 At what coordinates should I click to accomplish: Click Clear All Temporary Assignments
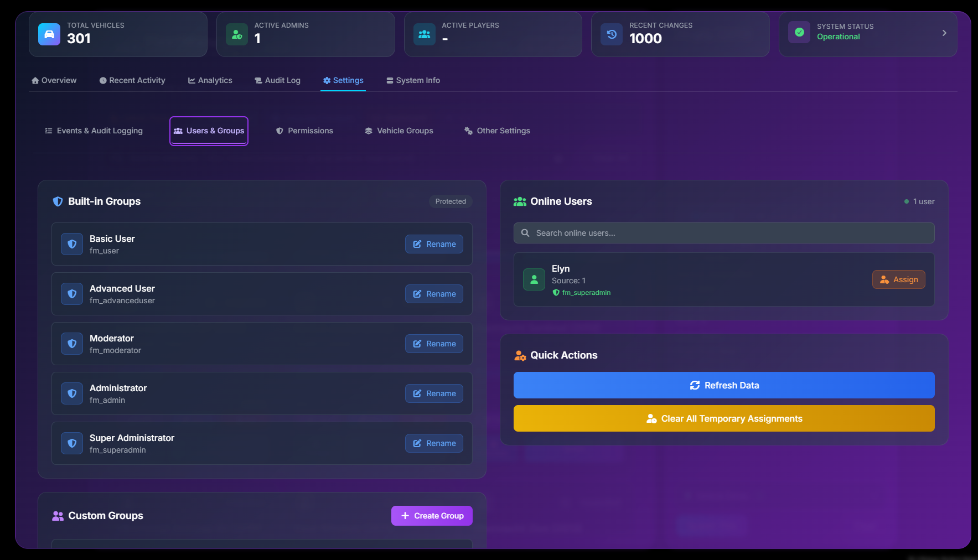coord(724,418)
